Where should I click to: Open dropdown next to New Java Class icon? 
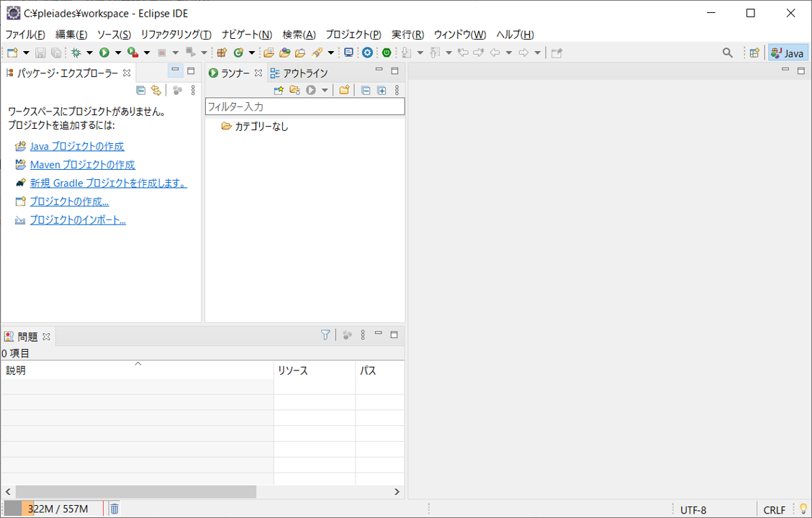[x=252, y=53]
